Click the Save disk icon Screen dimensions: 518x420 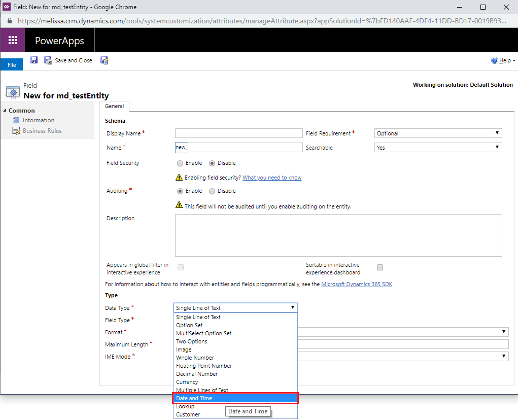tap(34, 60)
